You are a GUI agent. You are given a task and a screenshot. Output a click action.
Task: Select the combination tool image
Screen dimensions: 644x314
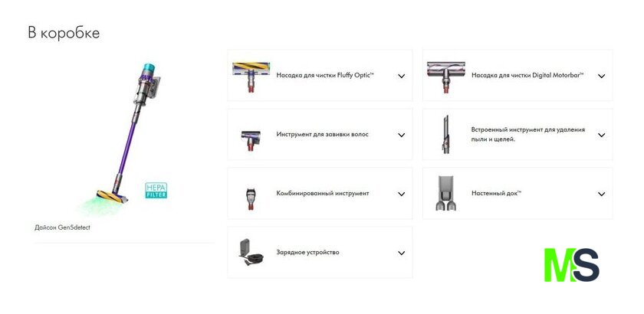(x=251, y=198)
